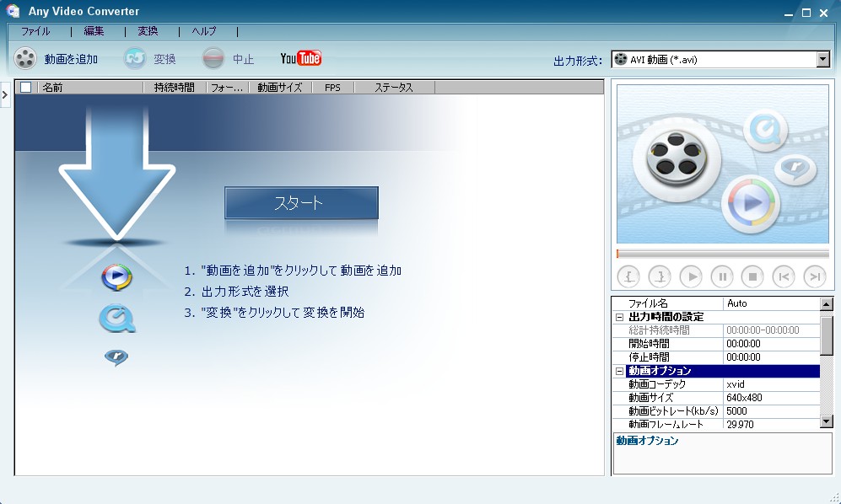
Task: Click the 総計持続時間 property label
Action: pyautogui.click(x=659, y=330)
